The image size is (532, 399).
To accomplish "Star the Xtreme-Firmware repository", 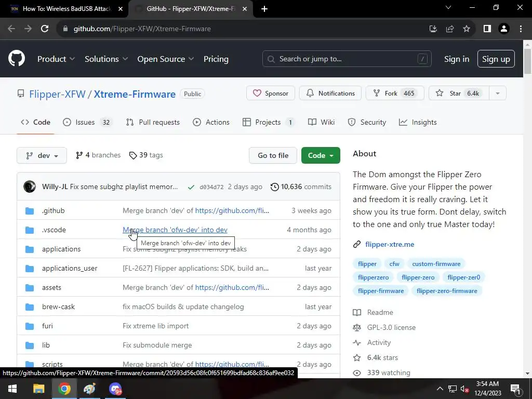I will [459, 94].
